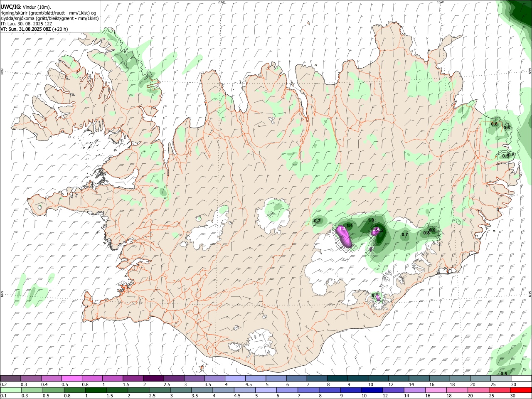Click the 'slydda/snjókoma (grátt/bleikt/grænt - mm/1klst)' line
The width and height of the screenshot is (532, 399).
49,18
